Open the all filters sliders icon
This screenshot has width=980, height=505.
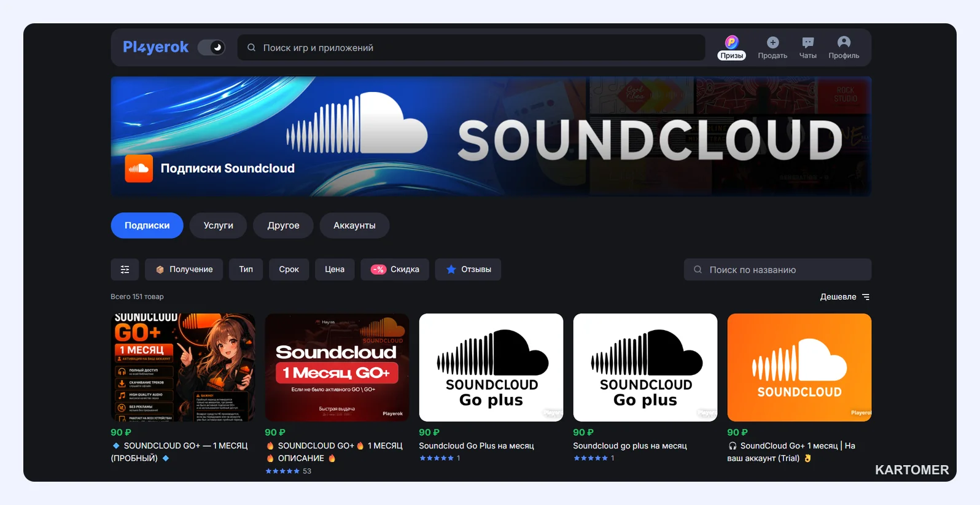tap(125, 269)
